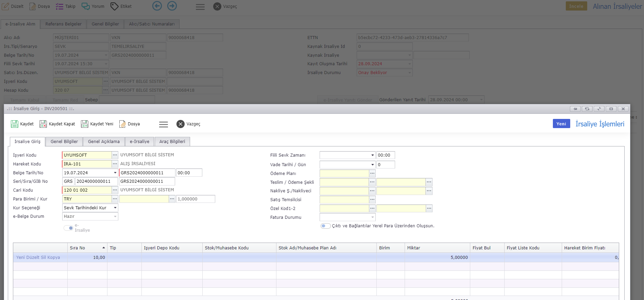Open Kur Seçeneği dropdown
644x300 pixels.
click(x=115, y=208)
